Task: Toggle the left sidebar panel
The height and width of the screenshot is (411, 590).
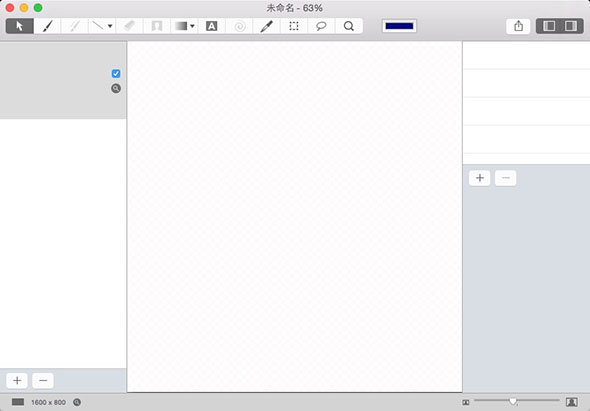Action: (549, 26)
